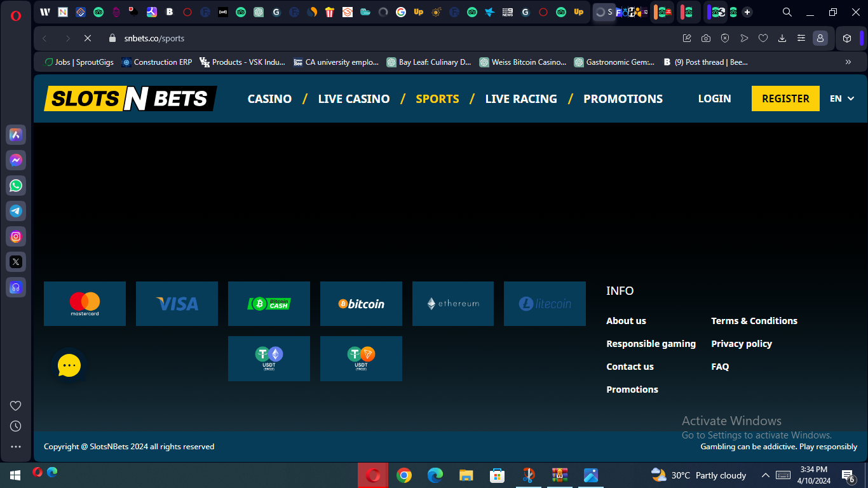
Task: Click the Opera menu logo
Action: click(16, 15)
